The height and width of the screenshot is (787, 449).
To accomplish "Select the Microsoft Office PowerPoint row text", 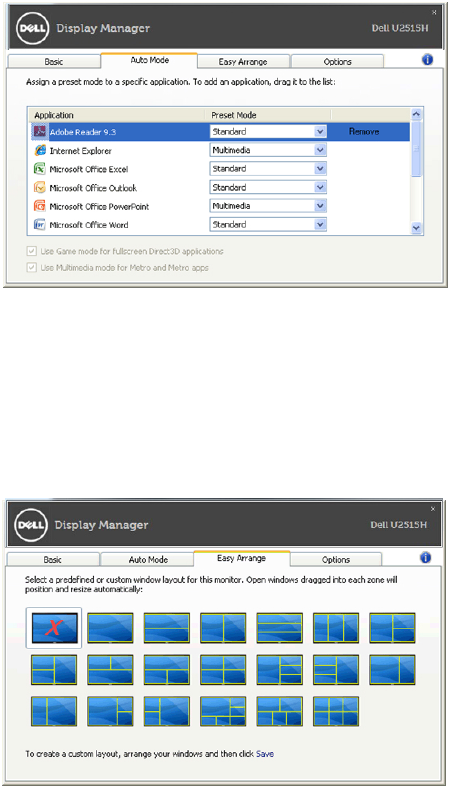I will 99,206.
